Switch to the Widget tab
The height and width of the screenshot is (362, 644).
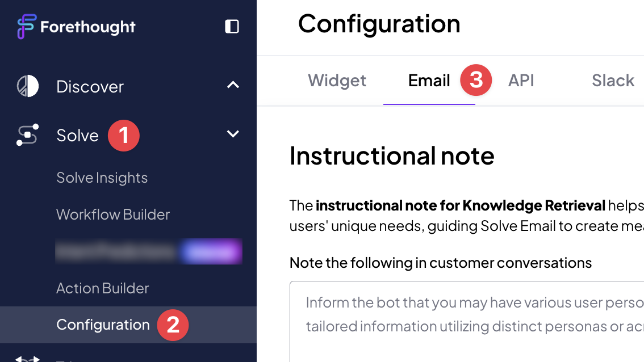tap(337, 81)
